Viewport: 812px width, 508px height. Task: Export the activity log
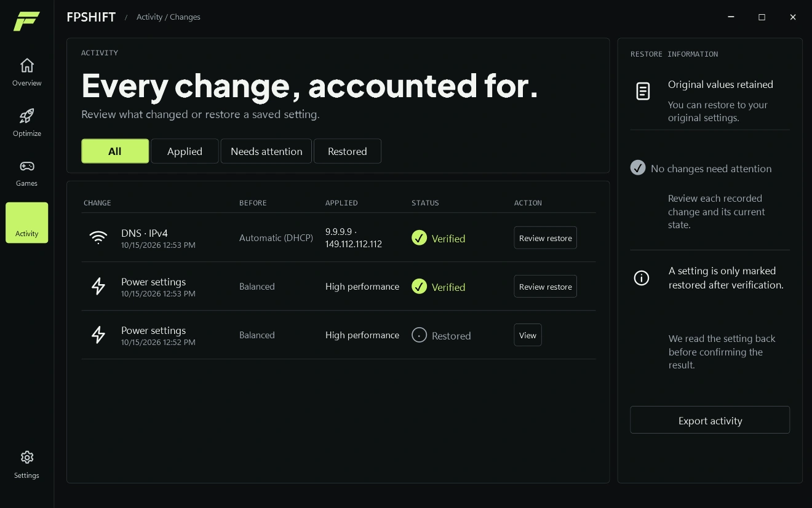coord(710,420)
